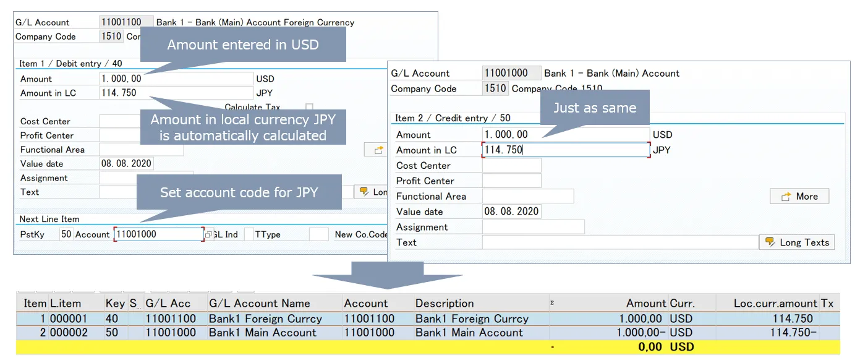Screen dimensions: 868x363
Task: Select the PstKy field containing 50
Action: [x=66, y=234]
